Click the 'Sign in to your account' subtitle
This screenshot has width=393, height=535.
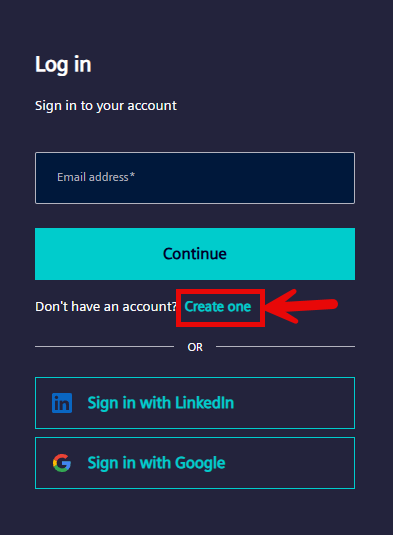106,106
